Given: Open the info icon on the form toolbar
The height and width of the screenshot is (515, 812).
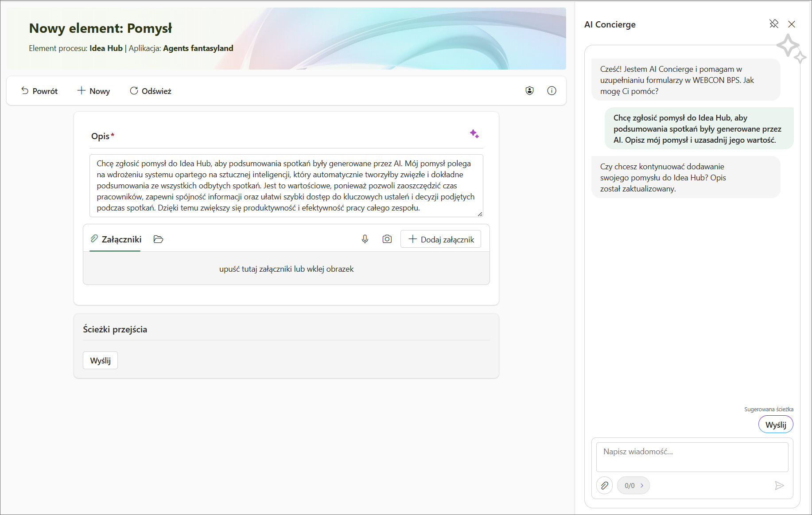Looking at the screenshot, I should click(x=552, y=90).
